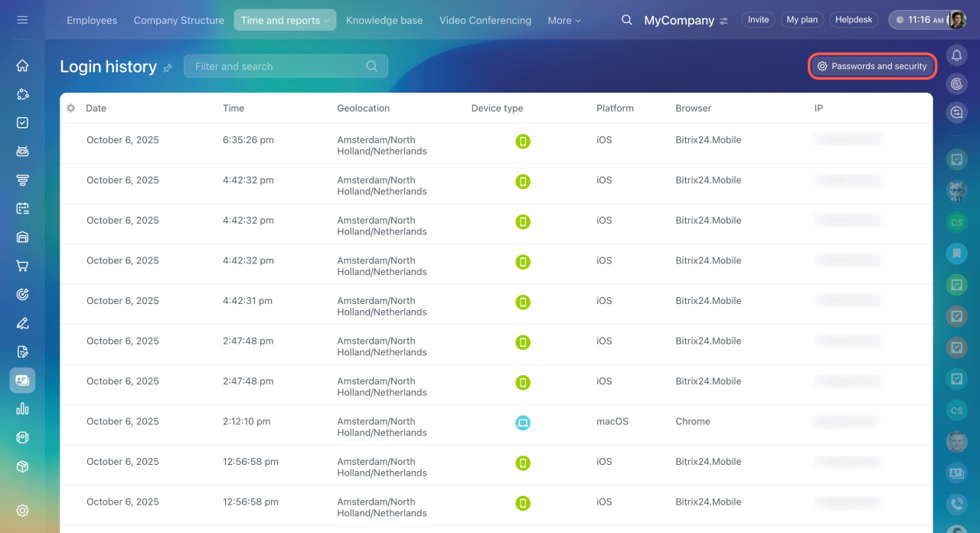Open the calendar icon in sidebar

click(22, 208)
